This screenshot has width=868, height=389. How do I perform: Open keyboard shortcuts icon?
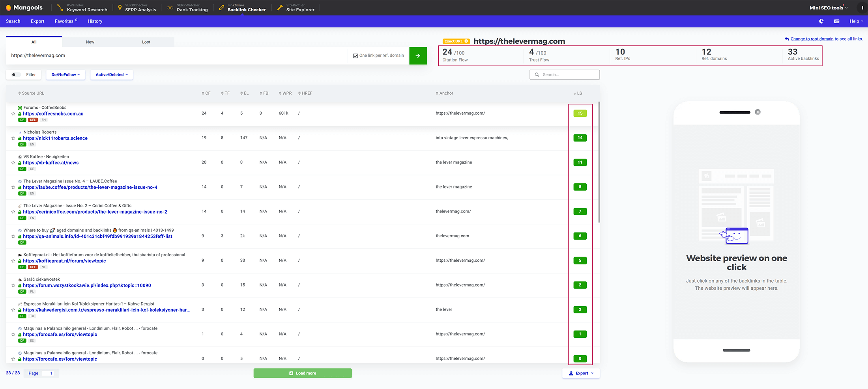coord(836,21)
